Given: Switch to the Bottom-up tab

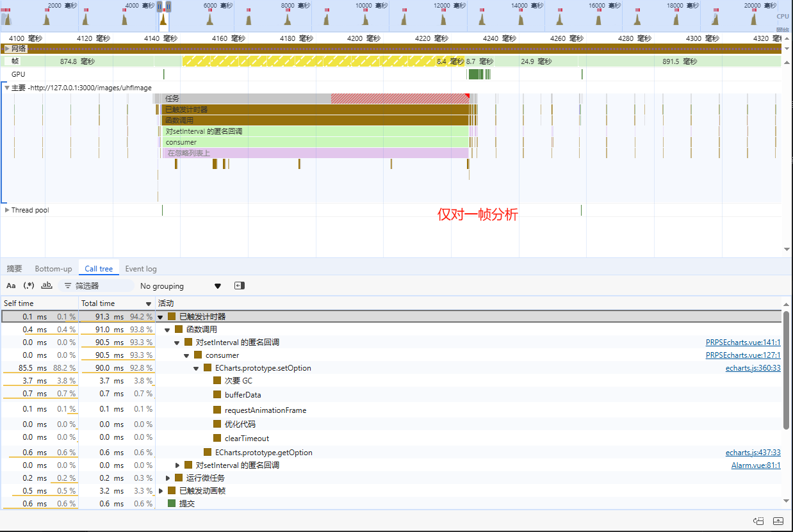Looking at the screenshot, I should (53, 269).
